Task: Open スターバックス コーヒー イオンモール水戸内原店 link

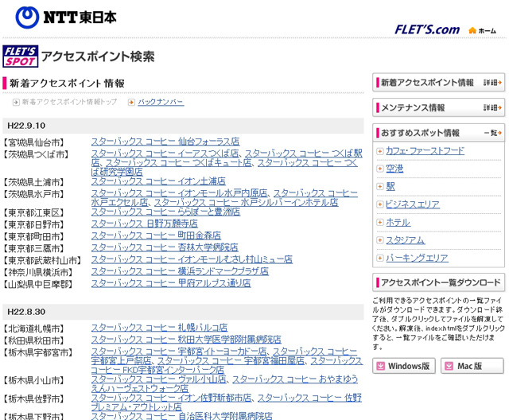Action: (x=179, y=193)
